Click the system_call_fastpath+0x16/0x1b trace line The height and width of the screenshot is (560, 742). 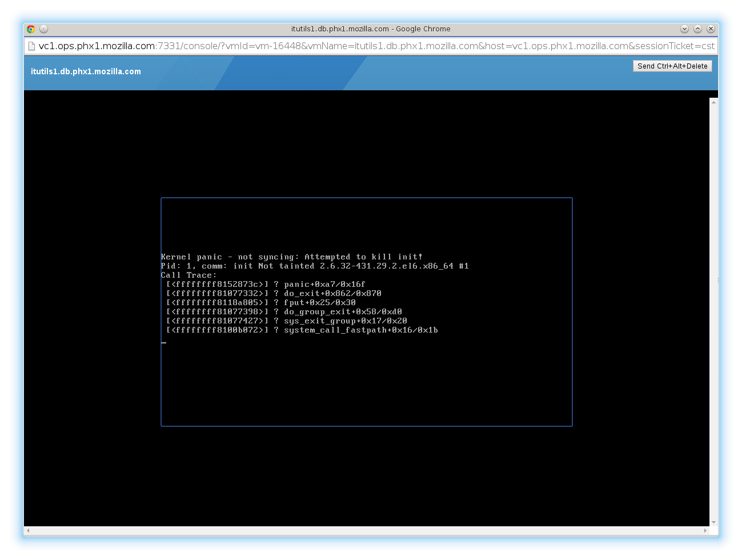302,330
